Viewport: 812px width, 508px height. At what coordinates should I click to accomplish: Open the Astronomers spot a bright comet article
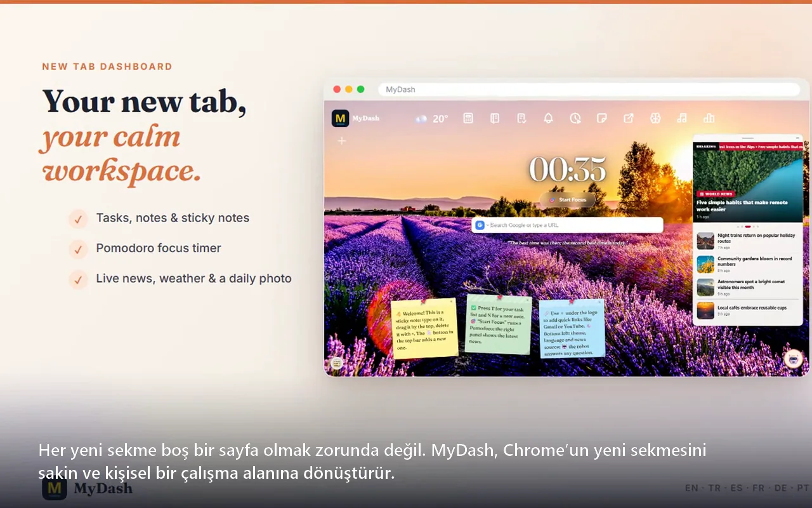coord(748,287)
